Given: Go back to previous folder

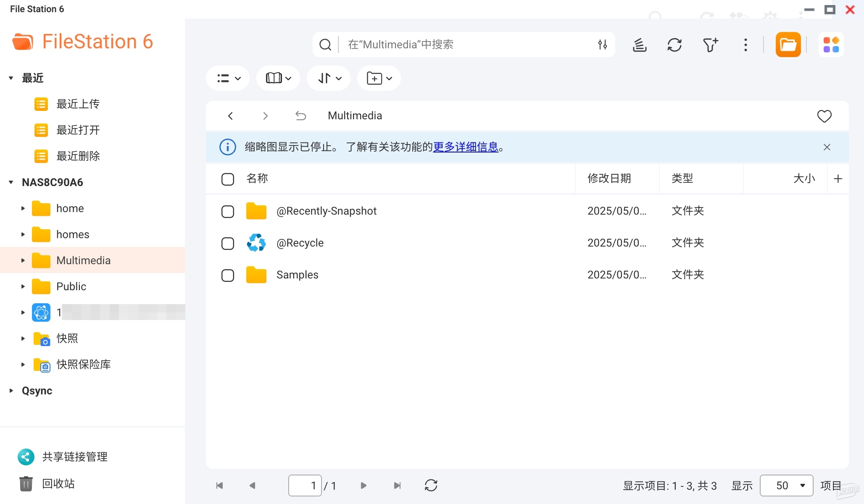Looking at the screenshot, I should coord(230,115).
